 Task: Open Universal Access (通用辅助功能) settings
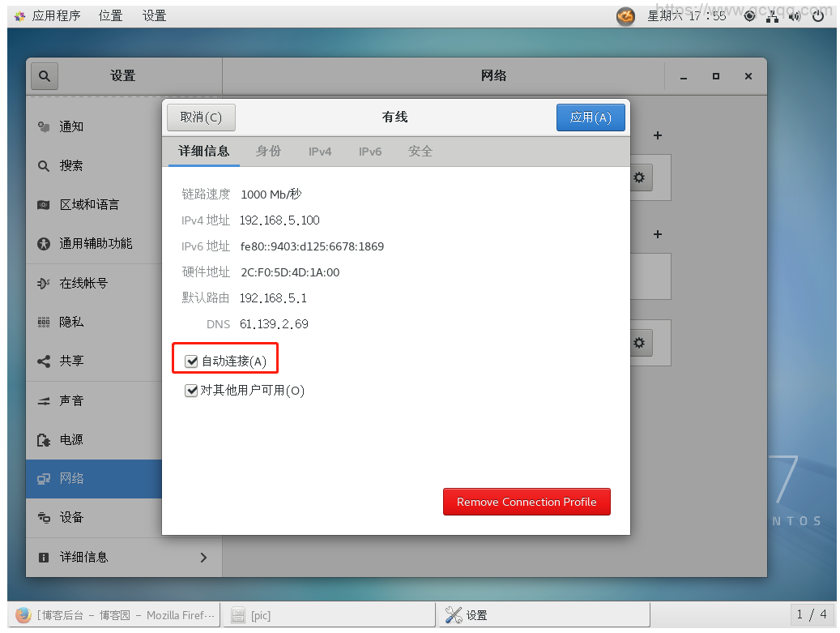95,243
